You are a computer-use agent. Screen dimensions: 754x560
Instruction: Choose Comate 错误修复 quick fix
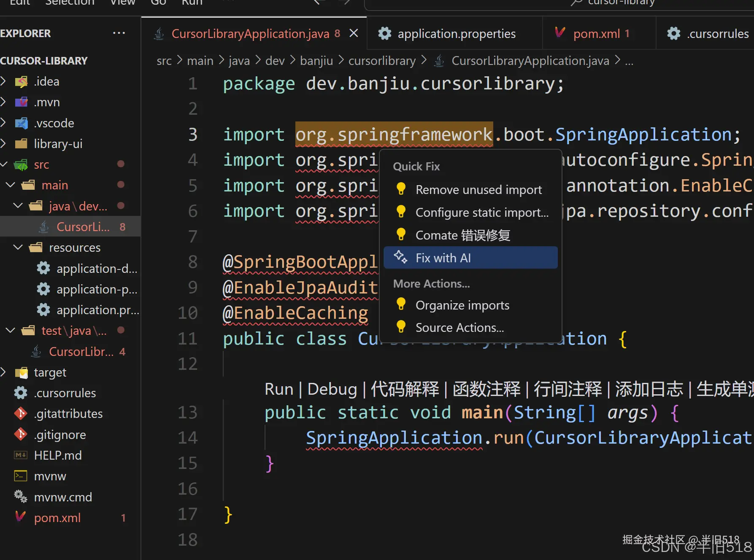470,235
